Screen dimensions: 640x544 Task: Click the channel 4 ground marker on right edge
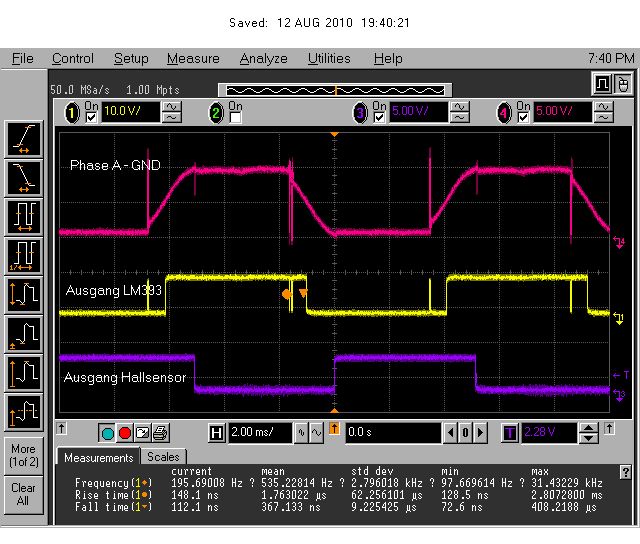pos(619,243)
